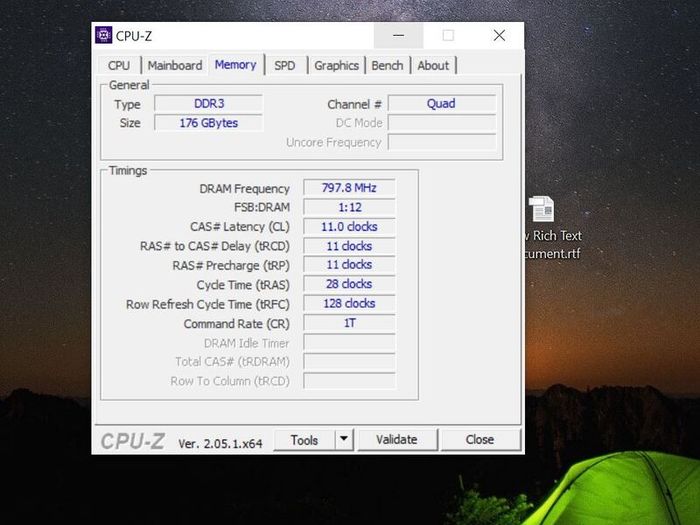The width and height of the screenshot is (700, 525).
Task: Switch to the Mainboard tab
Action: click(x=175, y=66)
